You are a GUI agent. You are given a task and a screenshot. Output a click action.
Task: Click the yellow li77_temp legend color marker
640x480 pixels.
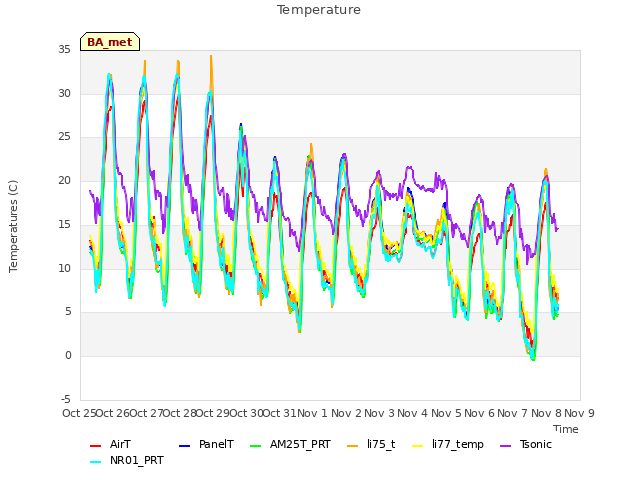pyautogui.click(x=418, y=446)
